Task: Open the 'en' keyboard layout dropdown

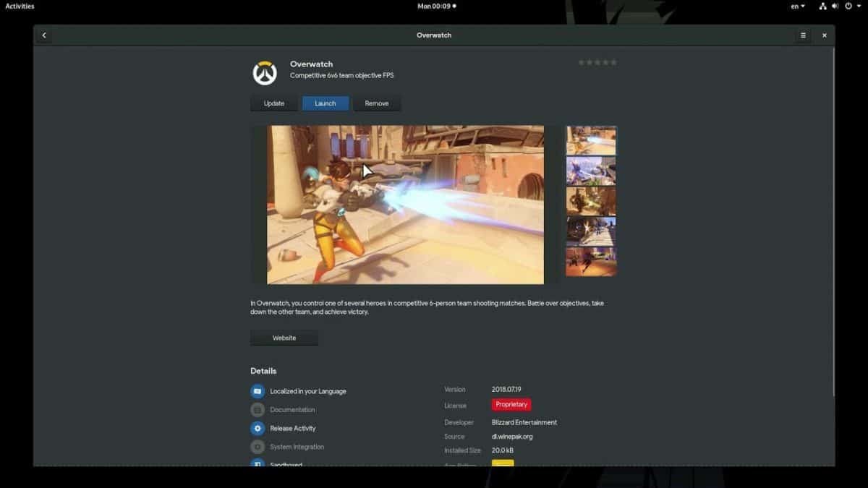Action: [798, 6]
